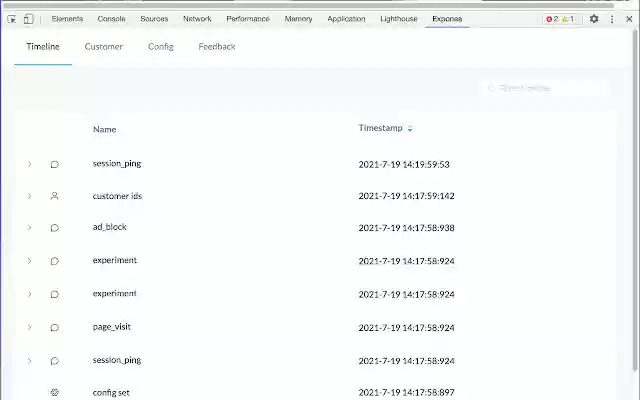640x400 pixels.
Task: Switch to the Customer sub-tab
Action: point(104,47)
